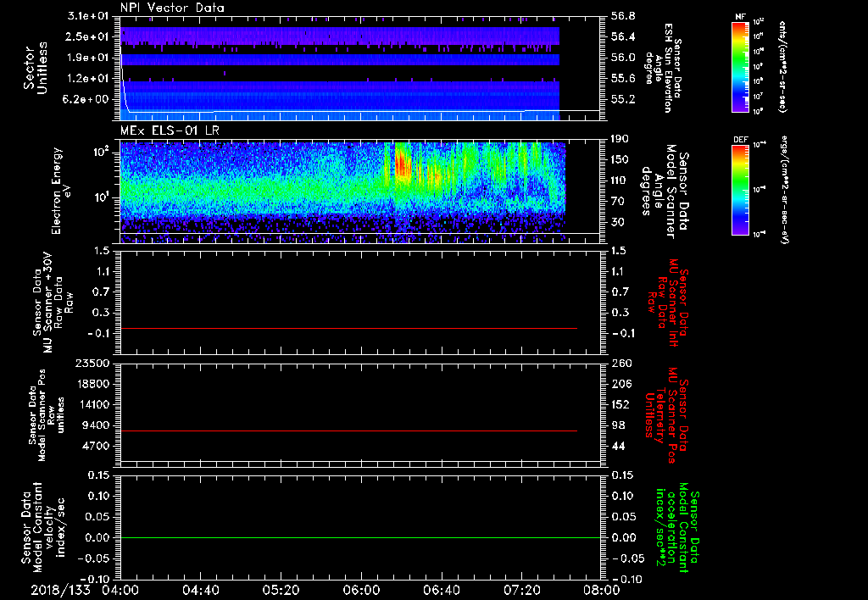This screenshot has width=868, height=600.
Task: Click the 206 telemetry tick label
Action: coord(620,384)
